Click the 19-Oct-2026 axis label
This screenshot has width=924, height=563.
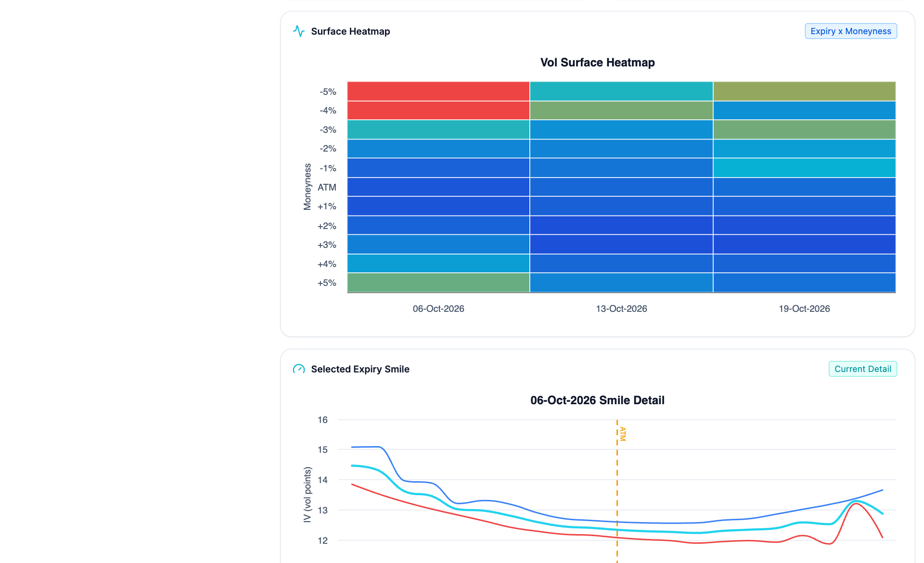point(805,309)
